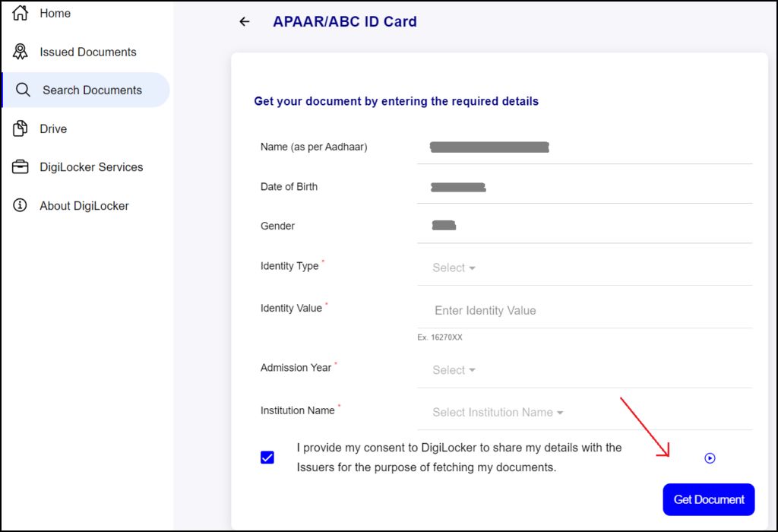Click the 'Identity Value' label
This screenshot has width=778, height=532.
point(291,309)
